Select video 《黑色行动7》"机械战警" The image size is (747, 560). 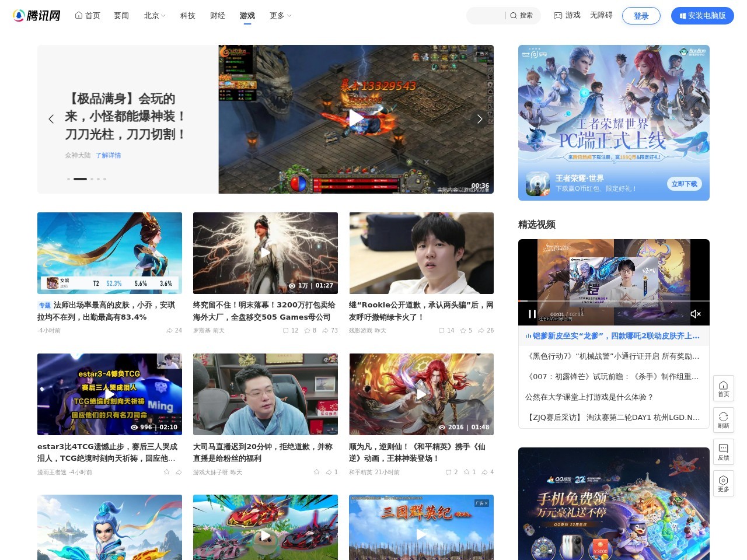[613, 356]
